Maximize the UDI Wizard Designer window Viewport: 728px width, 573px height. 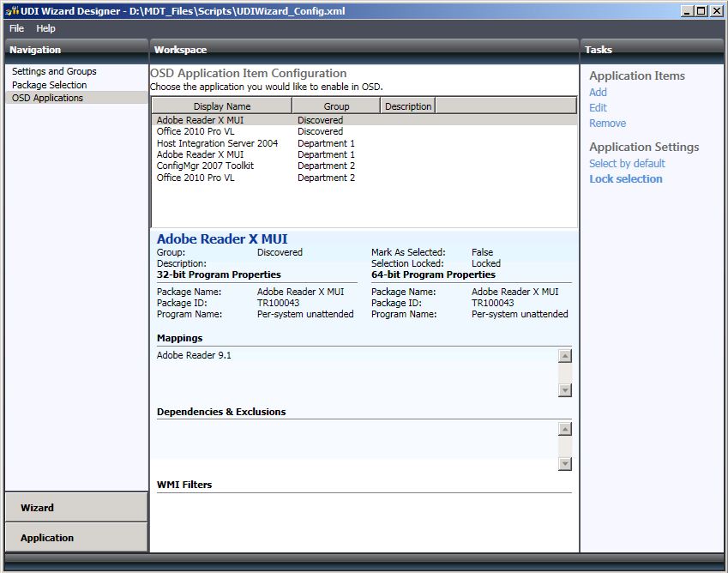[x=701, y=10]
